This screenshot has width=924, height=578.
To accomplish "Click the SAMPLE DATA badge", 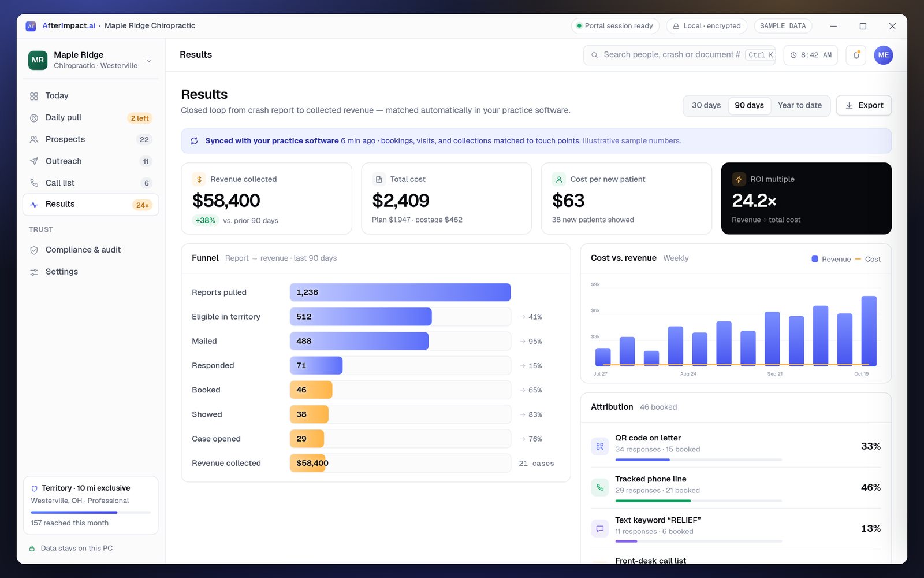I will coord(783,26).
